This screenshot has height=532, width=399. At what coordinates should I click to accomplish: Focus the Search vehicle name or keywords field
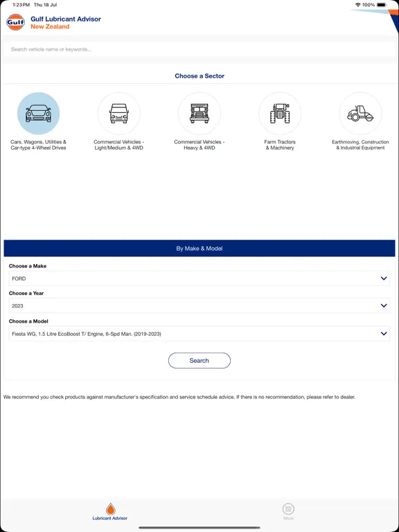click(199, 50)
